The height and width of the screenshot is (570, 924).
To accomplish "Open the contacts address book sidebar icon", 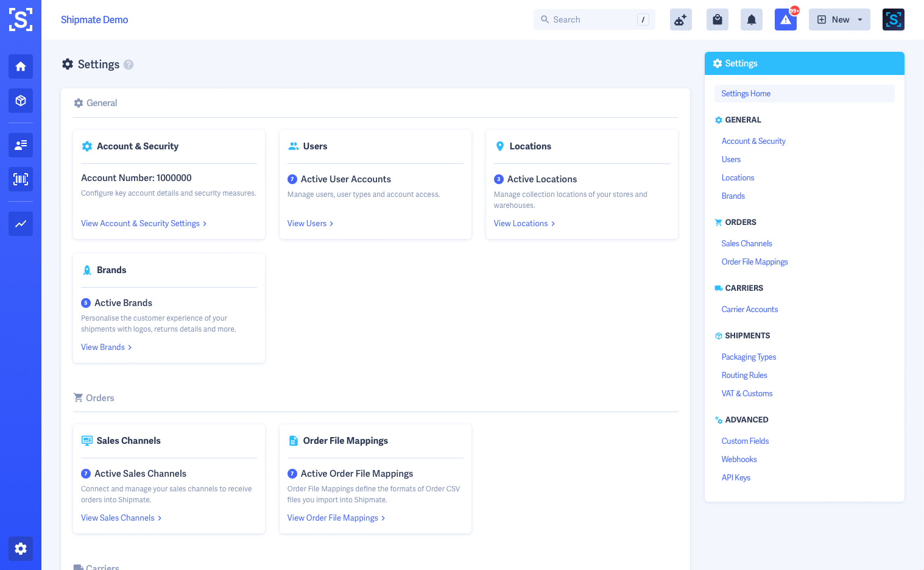I will (x=21, y=145).
